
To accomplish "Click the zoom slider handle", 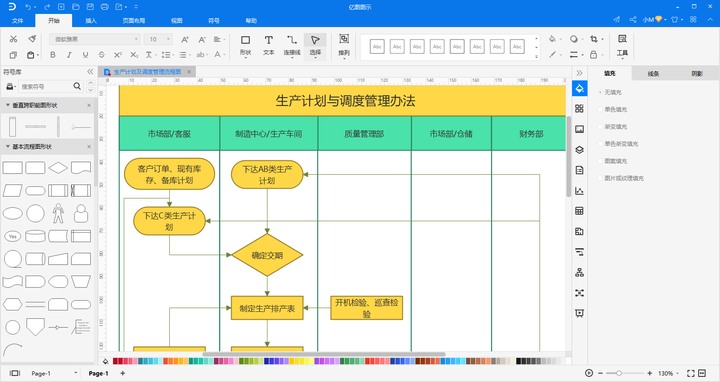I will (x=619, y=373).
